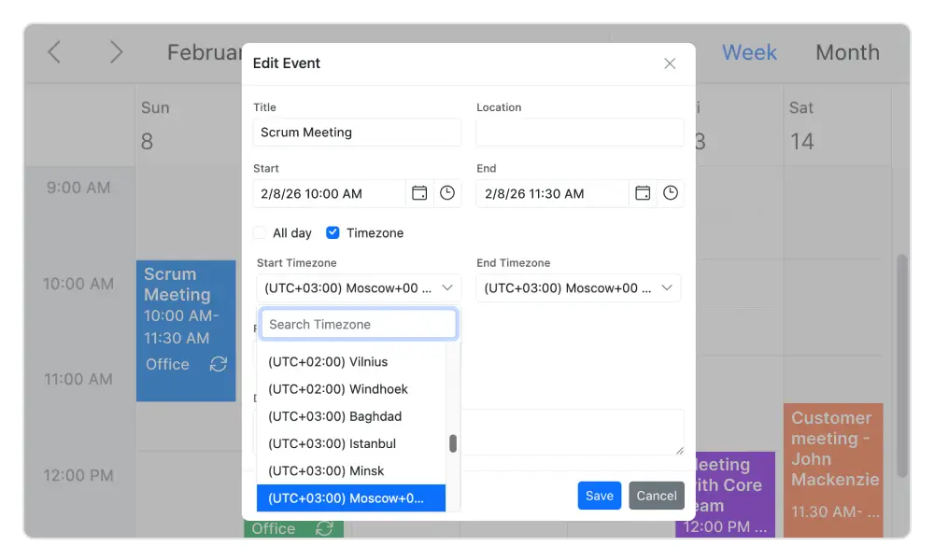Viewport: 934px width, 560px height.
Task: Click the next week navigation arrow
Action: pos(116,52)
